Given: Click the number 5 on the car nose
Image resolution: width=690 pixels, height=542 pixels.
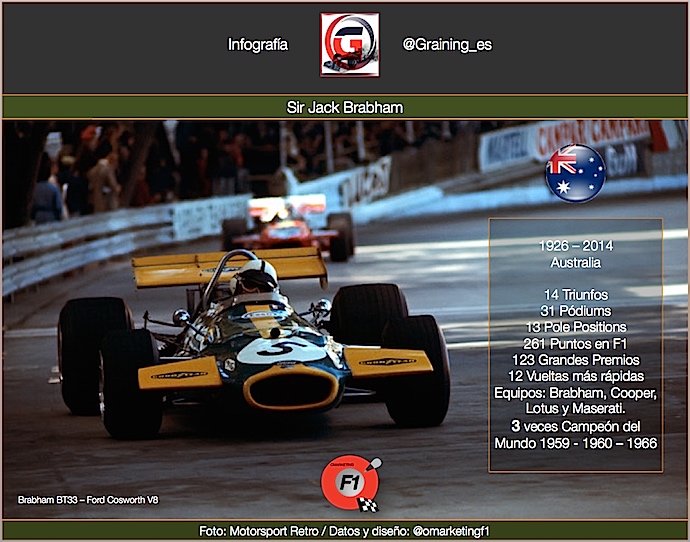Looking at the screenshot, I should tap(273, 349).
